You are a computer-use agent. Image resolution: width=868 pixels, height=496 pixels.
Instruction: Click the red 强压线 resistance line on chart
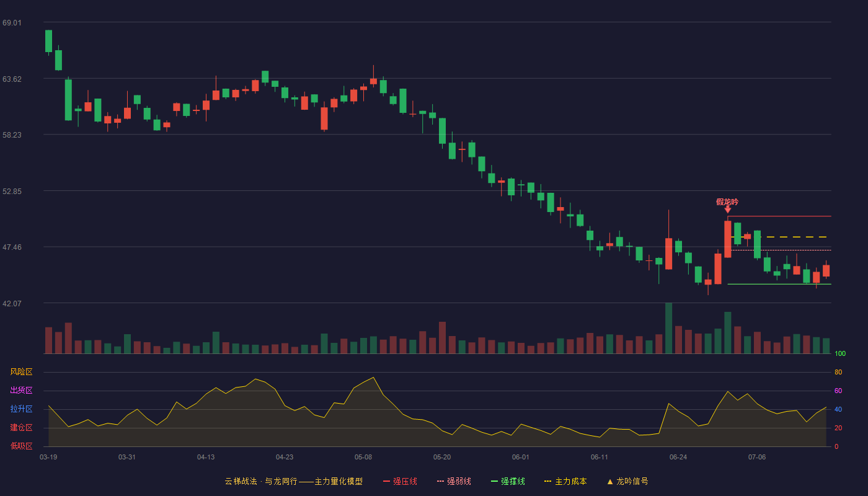point(779,216)
